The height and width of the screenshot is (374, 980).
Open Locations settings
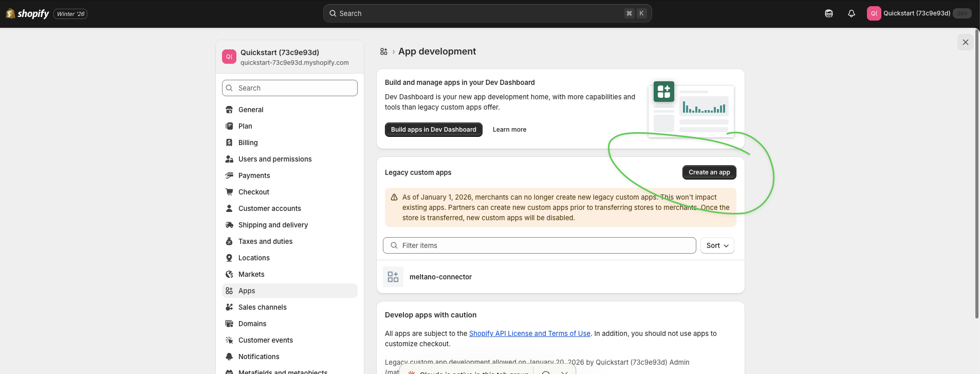(x=290, y=258)
